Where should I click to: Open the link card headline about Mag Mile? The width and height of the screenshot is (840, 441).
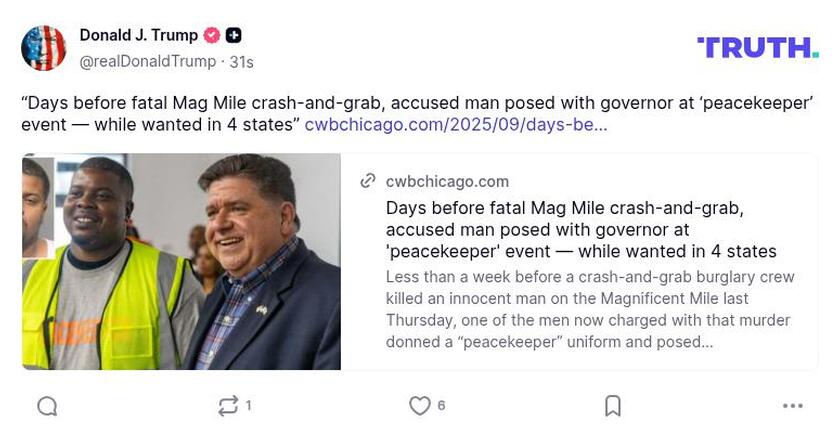pyautogui.click(x=580, y=229)
